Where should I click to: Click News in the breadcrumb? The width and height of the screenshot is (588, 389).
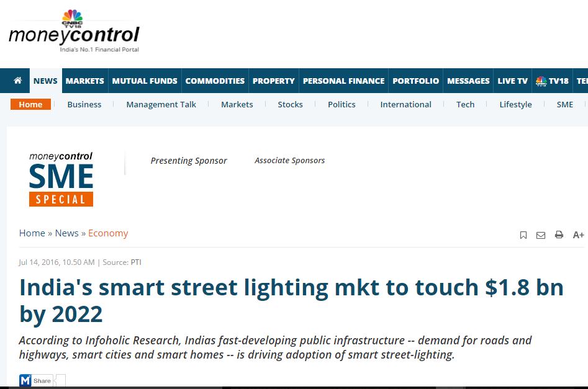click(67, 233)
